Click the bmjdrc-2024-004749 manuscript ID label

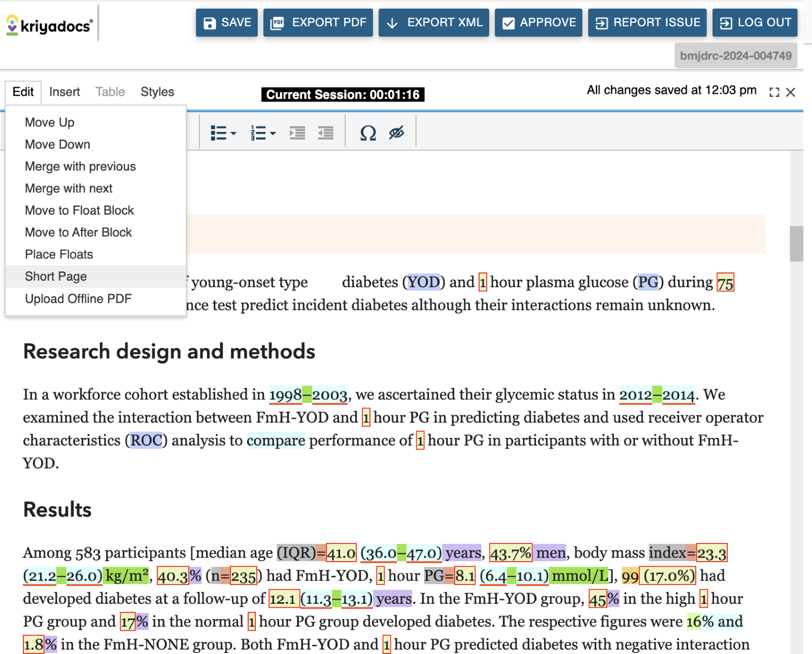[x=735, y=56]
